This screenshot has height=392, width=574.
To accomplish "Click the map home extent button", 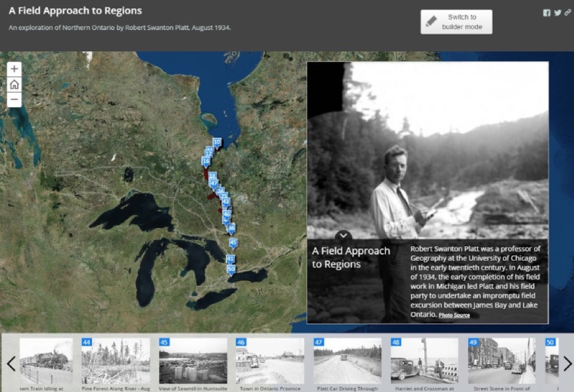I will pos(14,85).
